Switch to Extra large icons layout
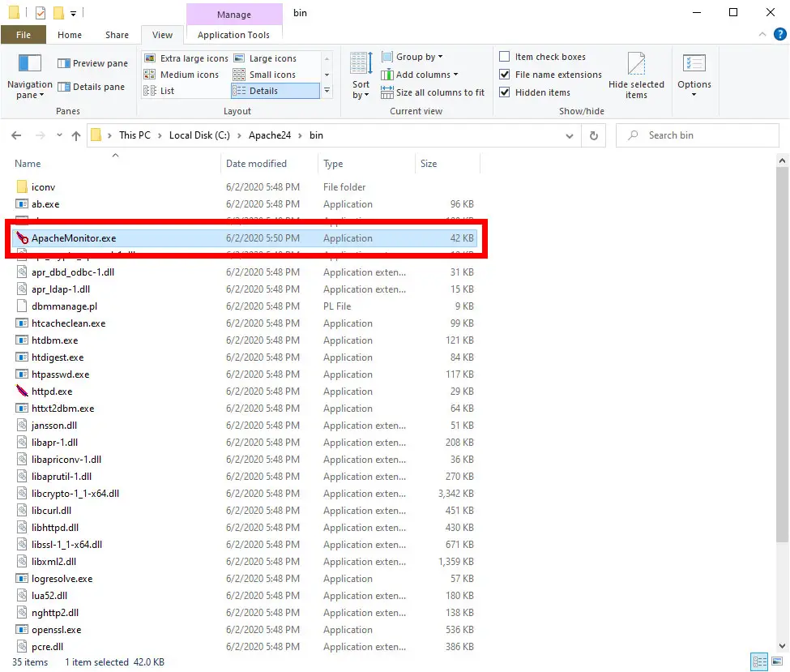 tap(186, 58)
